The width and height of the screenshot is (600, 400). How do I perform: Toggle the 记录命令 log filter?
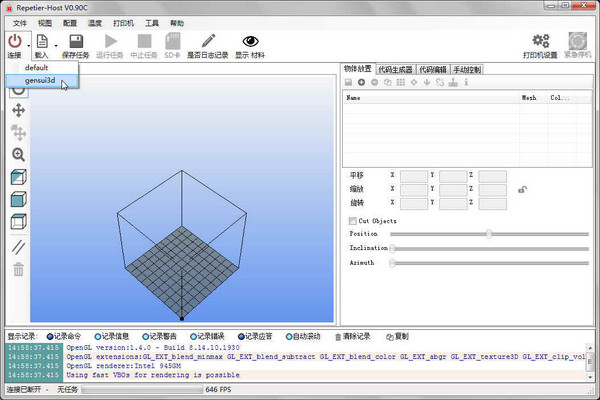[x=66, y=336]
